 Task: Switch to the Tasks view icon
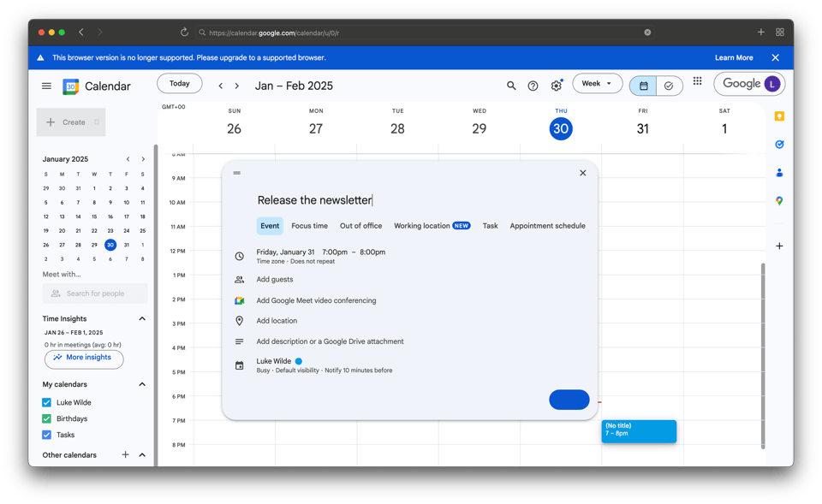tap(669, 86)
